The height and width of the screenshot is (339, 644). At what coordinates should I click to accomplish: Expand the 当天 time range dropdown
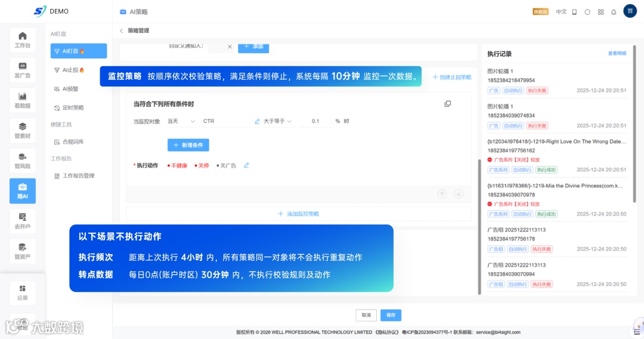pos(181,121)
